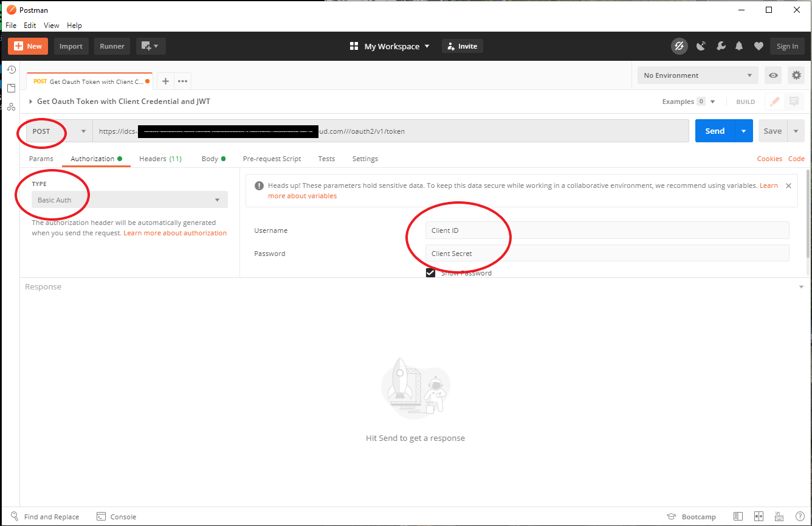This screenshot has height=526, width=812.
Task: Click the blue Send button
Action: 715,131
